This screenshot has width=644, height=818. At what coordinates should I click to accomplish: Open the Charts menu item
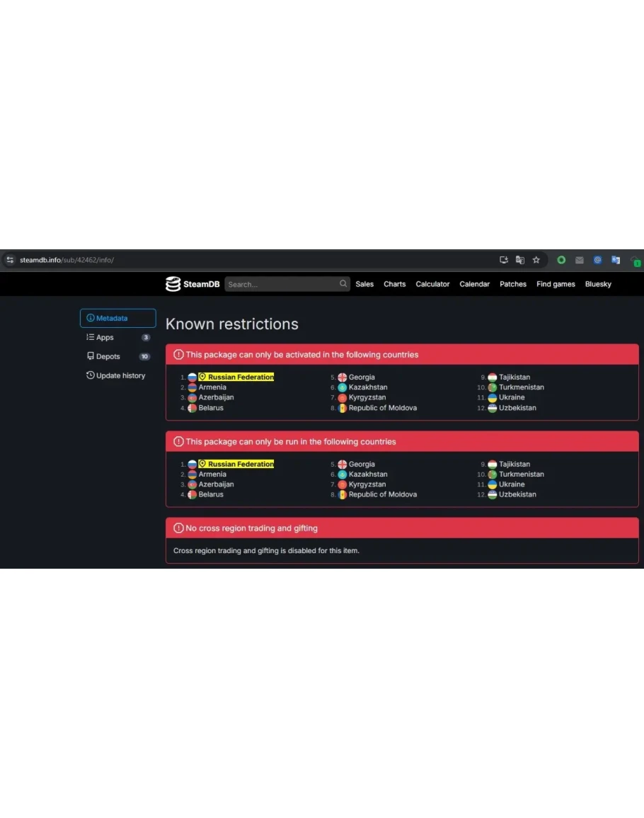coord(394,284)
